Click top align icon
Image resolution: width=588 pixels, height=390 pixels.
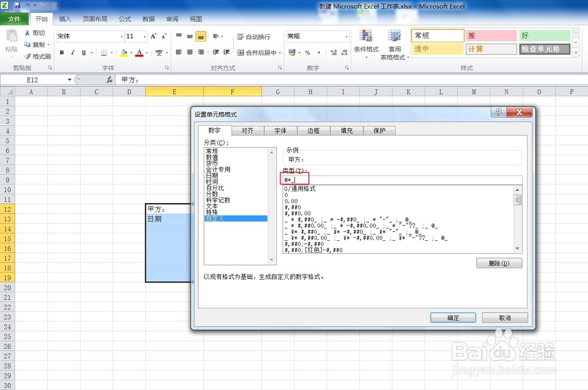[x=179, y=36]
